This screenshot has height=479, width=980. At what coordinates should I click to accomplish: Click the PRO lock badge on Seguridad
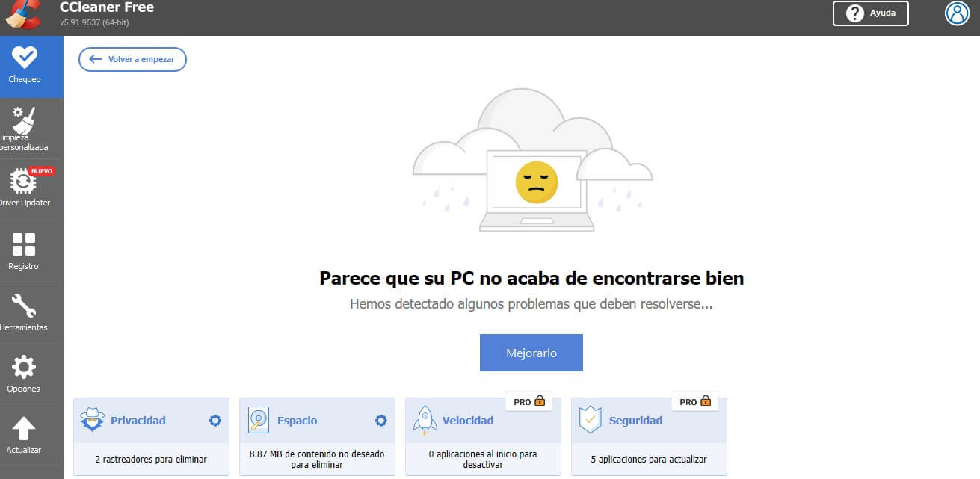click(695, 401)
